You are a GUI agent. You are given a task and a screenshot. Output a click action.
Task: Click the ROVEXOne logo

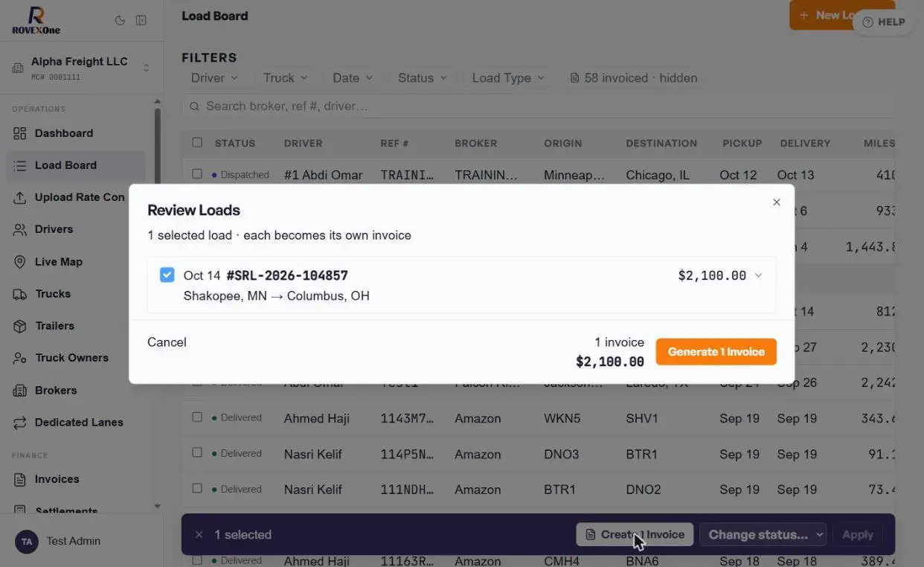36,21
